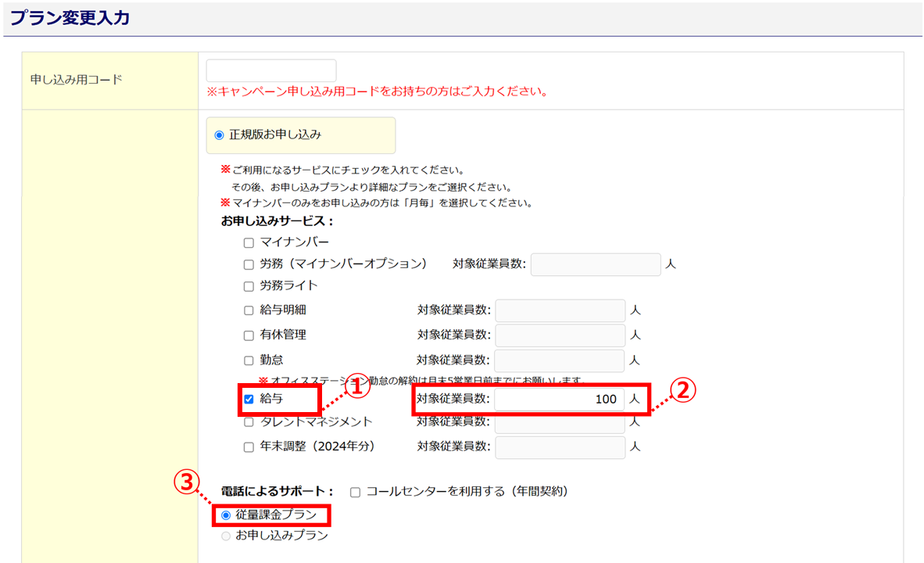Focus タレントマネジメント 対象従業員数 field
The width and height of the screenshot is (924, 563).
pyautogui.click(x=560, y=423)
